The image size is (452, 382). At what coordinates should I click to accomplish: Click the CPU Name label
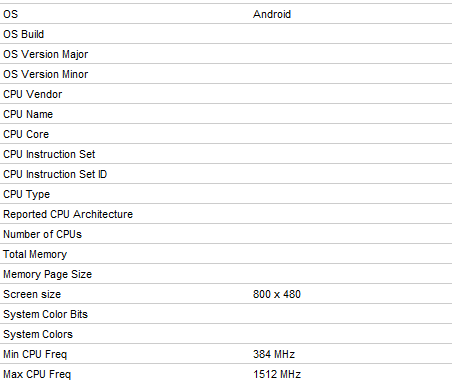pyautogui.click(x=28, y=114)
